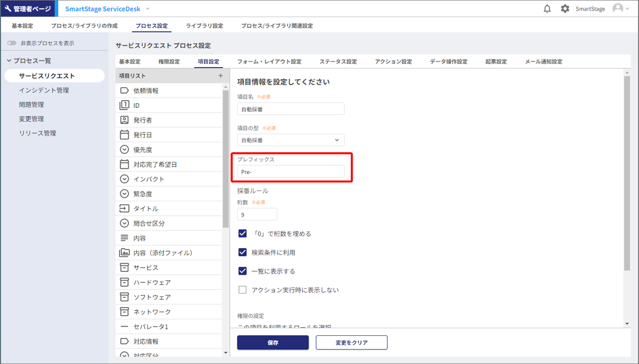
Task: Uncheck 「0」で桁数を埋める checkbox
Action: pos(243,233)
